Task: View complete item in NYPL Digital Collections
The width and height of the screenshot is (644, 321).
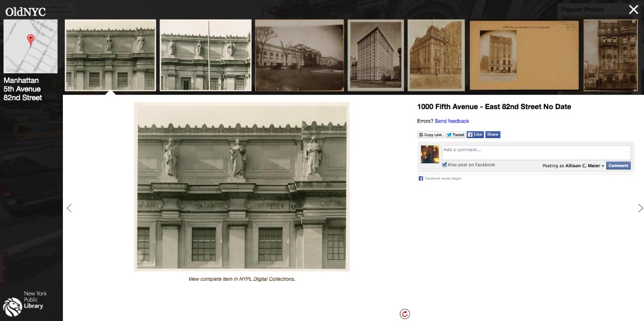Action: (241, 279)
